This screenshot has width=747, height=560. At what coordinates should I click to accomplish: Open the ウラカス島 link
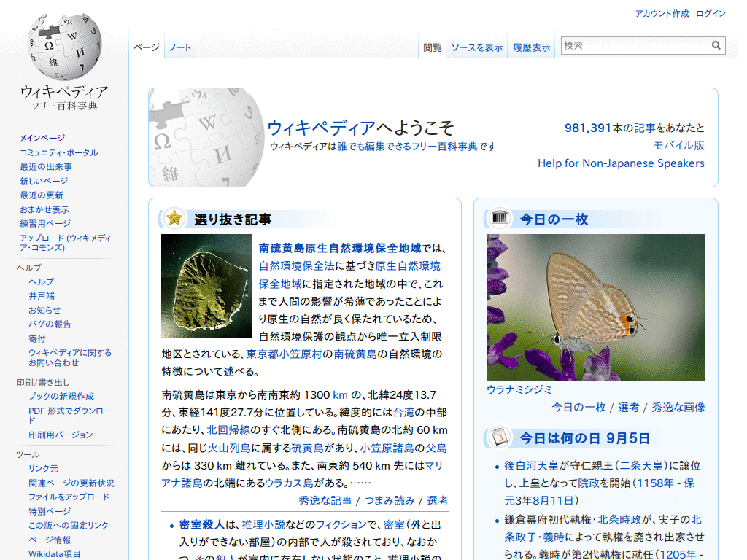pyautogui.click(x=289, y=483)
